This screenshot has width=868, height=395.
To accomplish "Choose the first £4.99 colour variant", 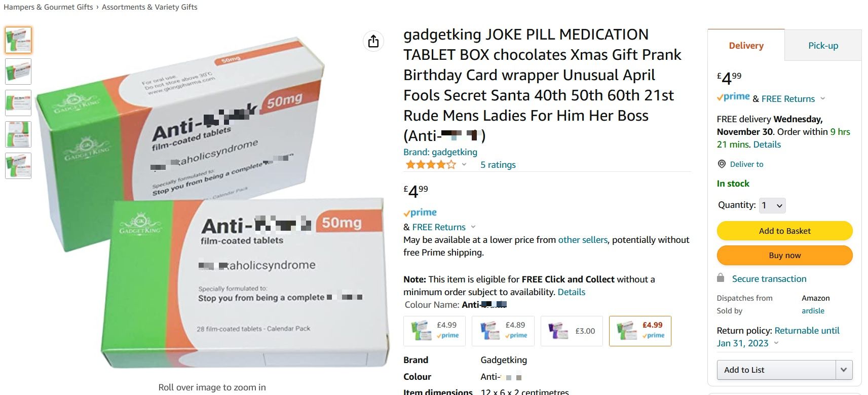I will point(434,331).
